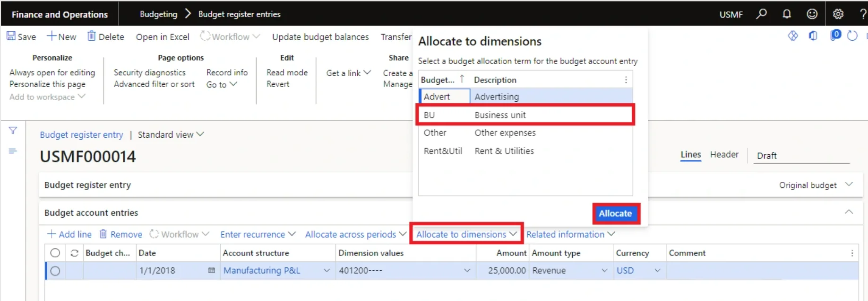The width and height of the screenshot is (868, 301).
Task: Click Update budget balances menu
Action: [320, 37]
